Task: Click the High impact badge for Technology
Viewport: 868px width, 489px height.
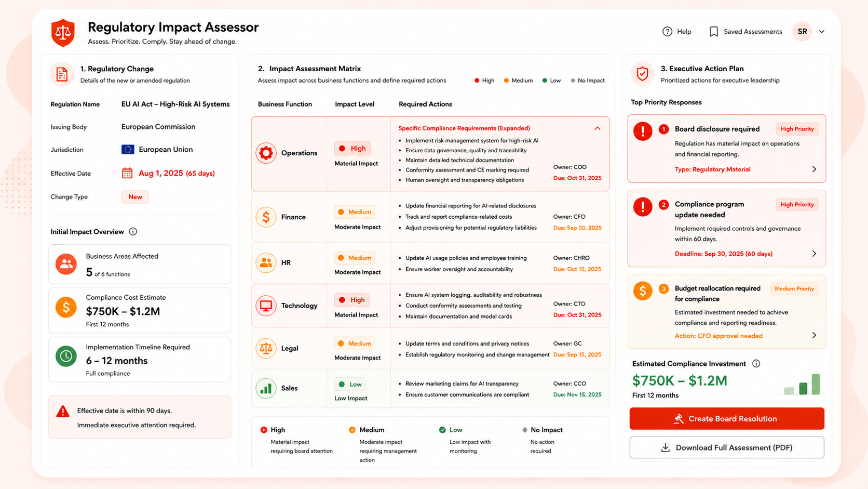Action: tap(352, 300)
